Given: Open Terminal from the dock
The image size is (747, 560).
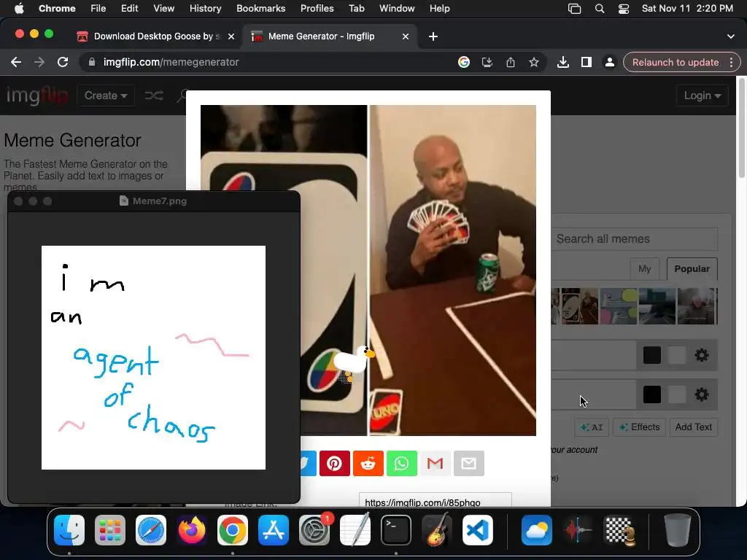Looking at the screenshot, I should [x=396, y=530].
